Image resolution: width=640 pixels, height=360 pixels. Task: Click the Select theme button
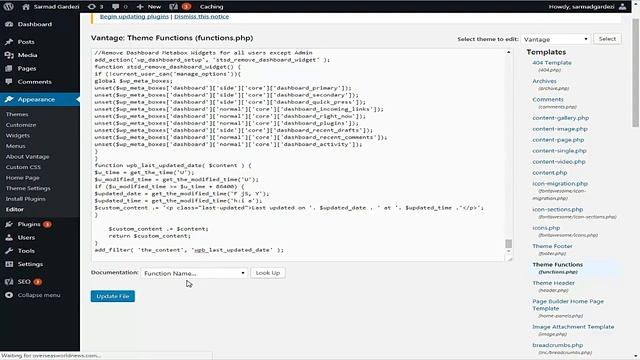607,39
